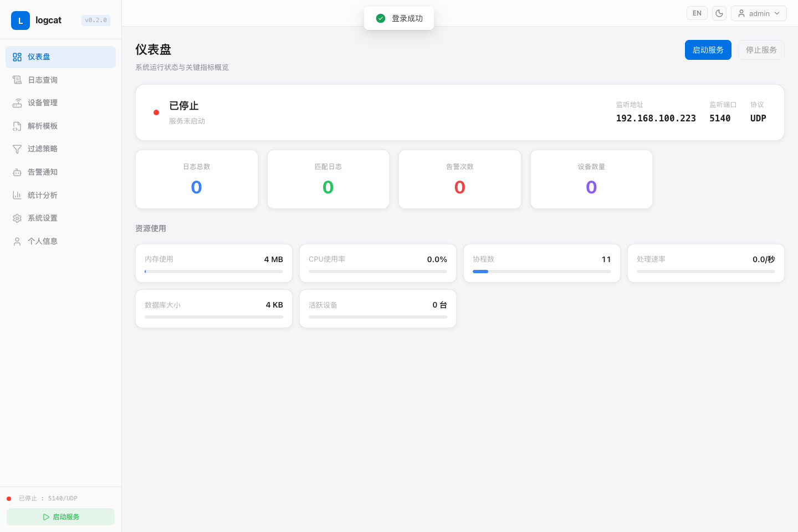Viewport: 798px width, 532px height.
Task: Click the 0.0% CPU usage value
Action: [x=437, y=259]
